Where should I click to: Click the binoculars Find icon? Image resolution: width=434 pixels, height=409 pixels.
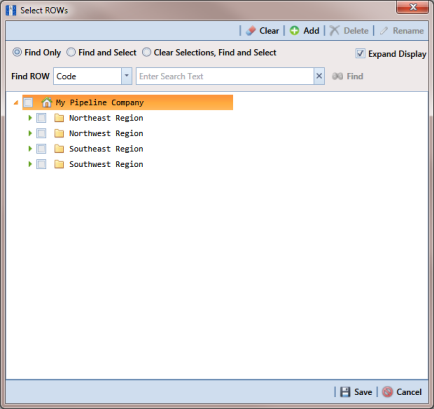(337, 76)
